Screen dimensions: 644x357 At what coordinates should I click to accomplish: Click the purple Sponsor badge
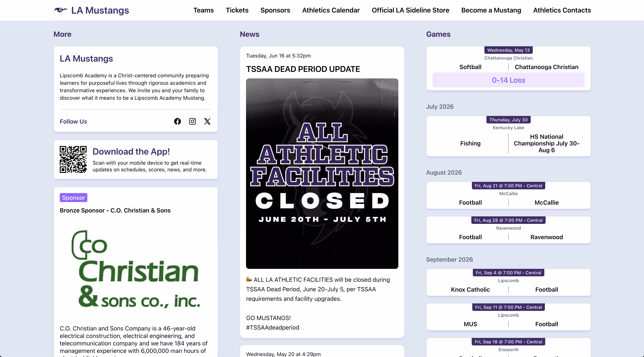click(73, 198)
